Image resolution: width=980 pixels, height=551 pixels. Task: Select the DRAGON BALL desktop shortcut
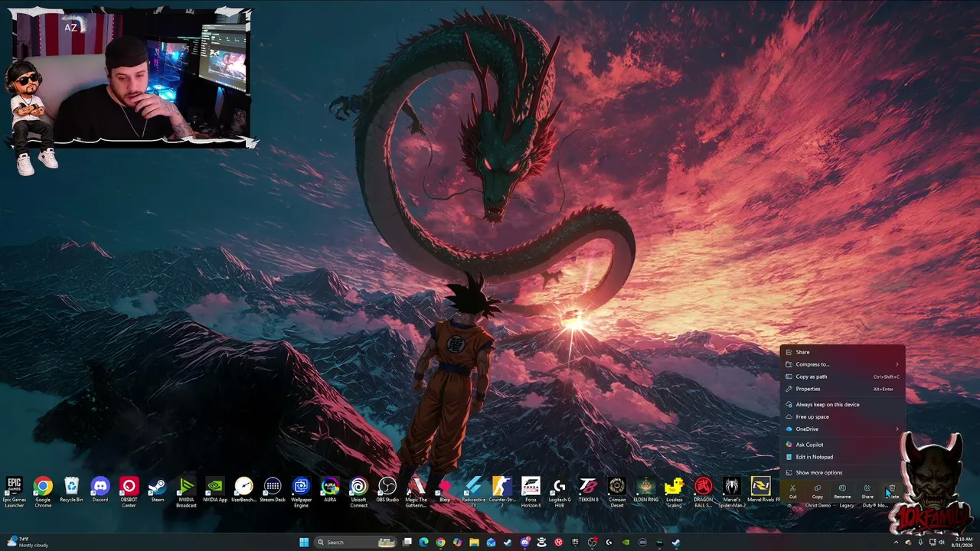click(x=703, y=491)
